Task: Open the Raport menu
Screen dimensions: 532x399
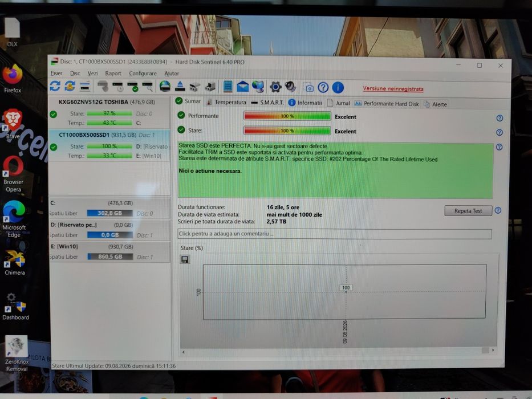Action: 113,74
